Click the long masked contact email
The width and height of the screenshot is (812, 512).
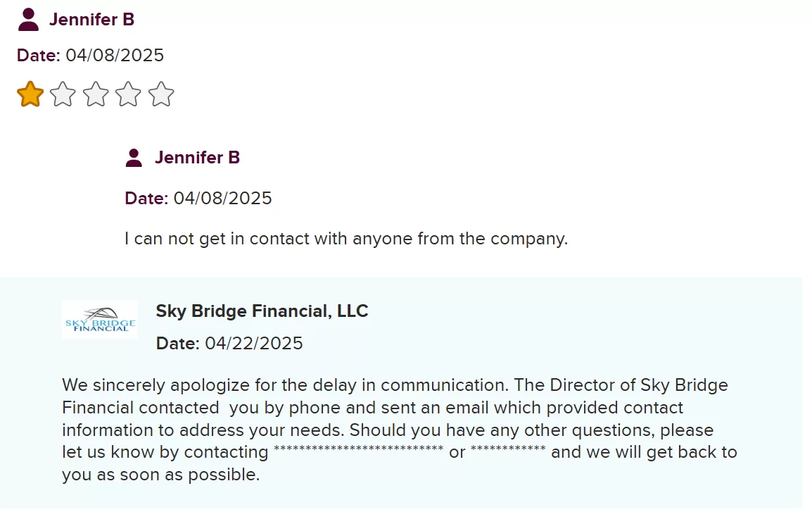click(358, 451)
